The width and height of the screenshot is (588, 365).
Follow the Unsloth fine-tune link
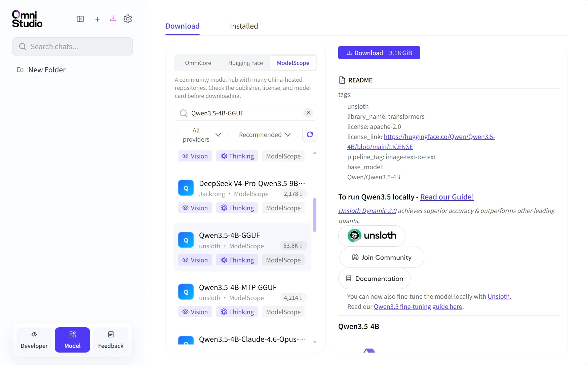(x=499, y=296)
